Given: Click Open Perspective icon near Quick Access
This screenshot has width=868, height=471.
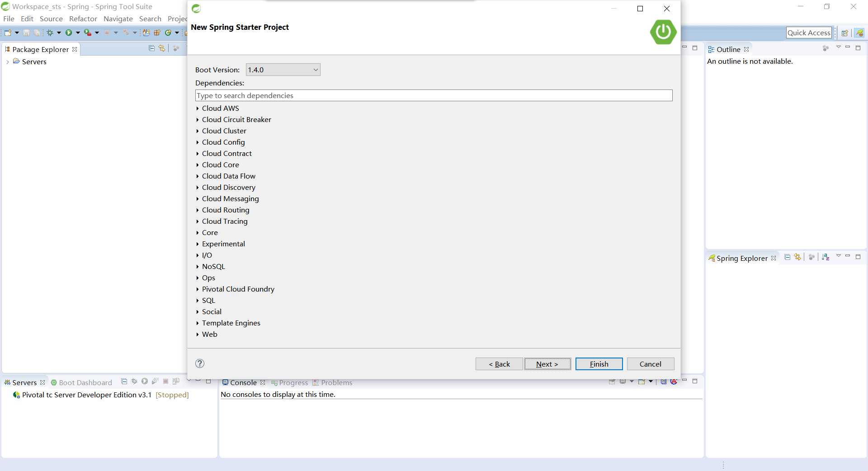Looking at the screenshot, I should click(x=844, y=33).
